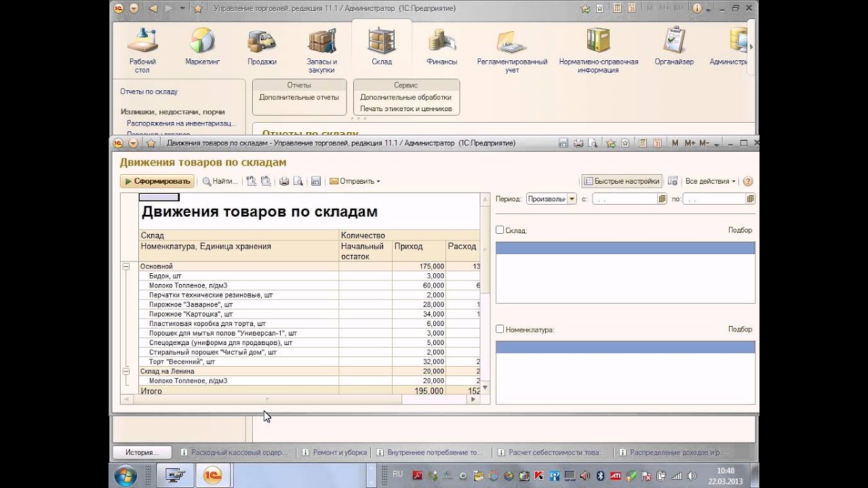This screenshot has height=488, width=868.
Task: Click the favorites star in main title bar
Action: click(x=198, y=8)
